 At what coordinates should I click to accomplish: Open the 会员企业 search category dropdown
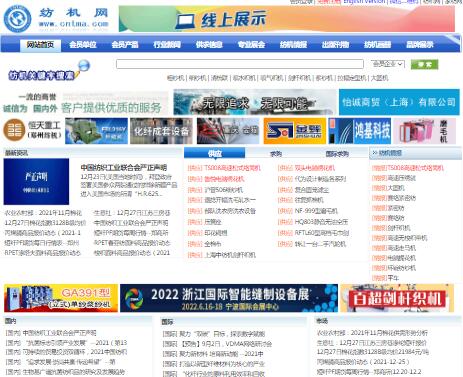click(x=388, y=64)
